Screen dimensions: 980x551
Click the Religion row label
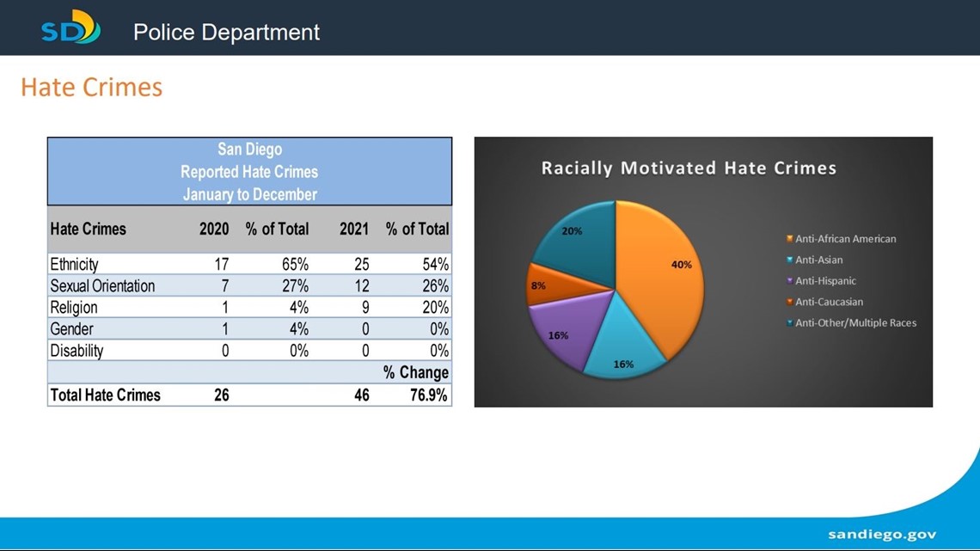(x=73, y=308)
